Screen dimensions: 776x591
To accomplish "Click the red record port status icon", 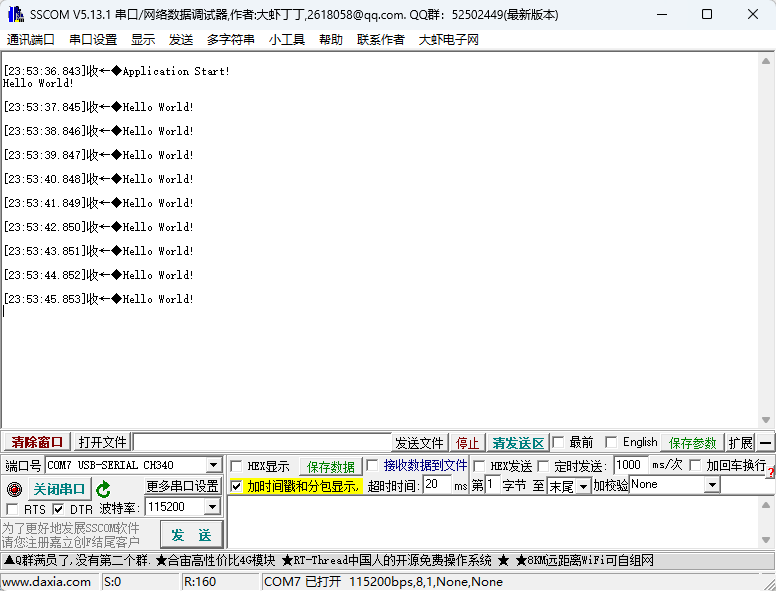I will coord(14,489).
